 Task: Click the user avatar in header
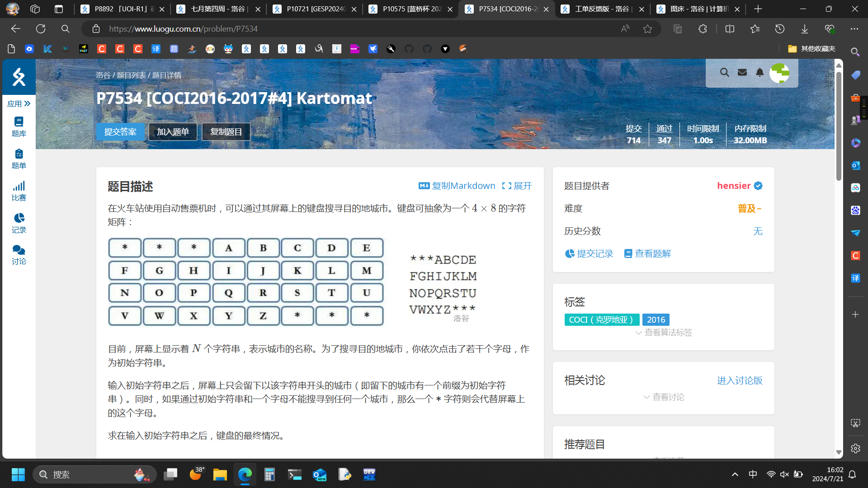click(779, 73)
